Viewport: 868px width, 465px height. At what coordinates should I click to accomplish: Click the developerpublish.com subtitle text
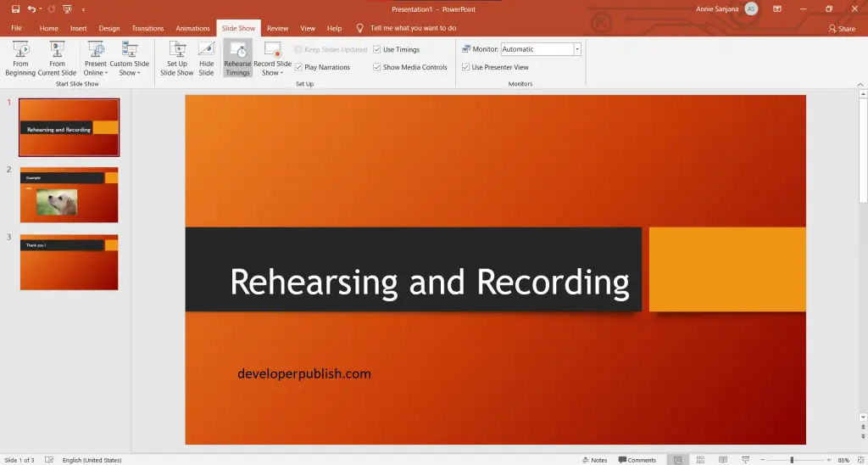pos(304,373)
